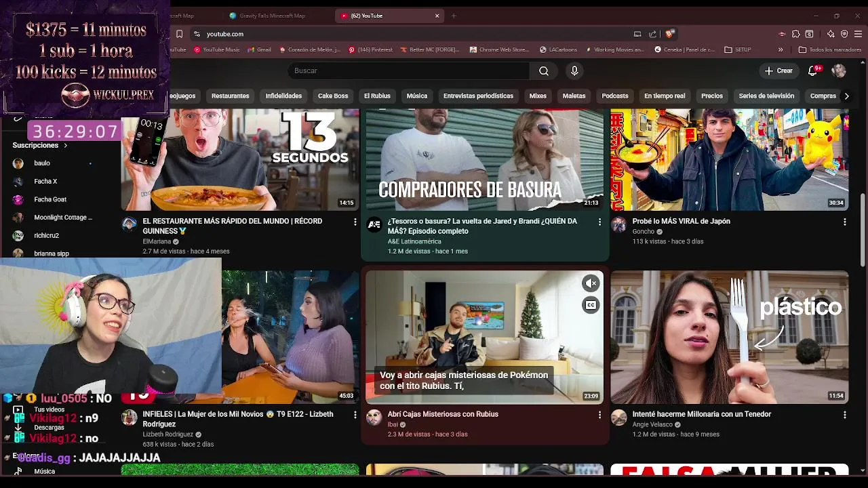The image size is (868, 488).
Task: Select the Series de televisión chip
Action: click(766, 96)
